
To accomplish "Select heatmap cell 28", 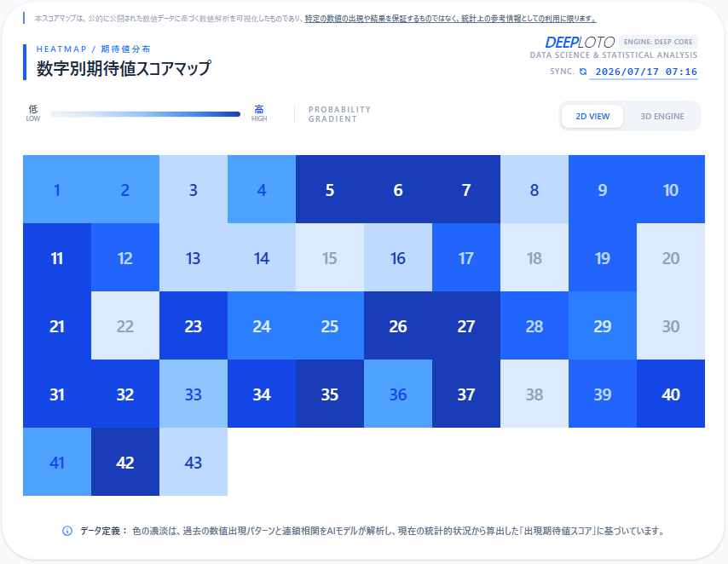I will click(534, 325).
